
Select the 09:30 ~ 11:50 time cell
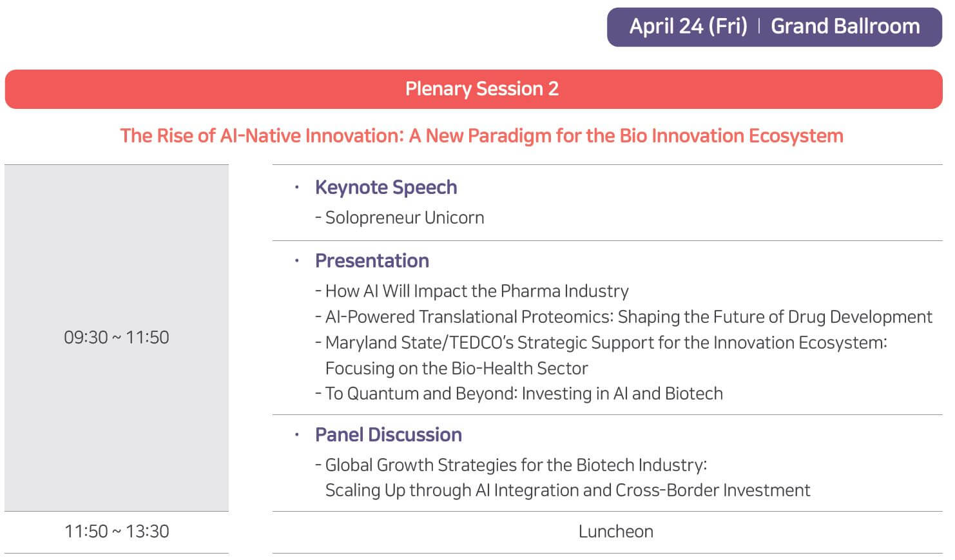pos(117,338)
